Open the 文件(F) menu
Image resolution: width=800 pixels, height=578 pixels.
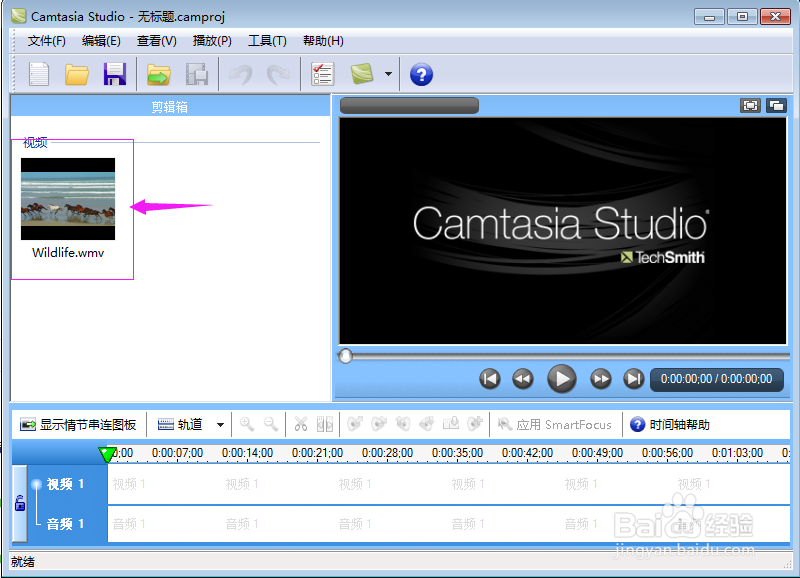(x=46, y=41)
